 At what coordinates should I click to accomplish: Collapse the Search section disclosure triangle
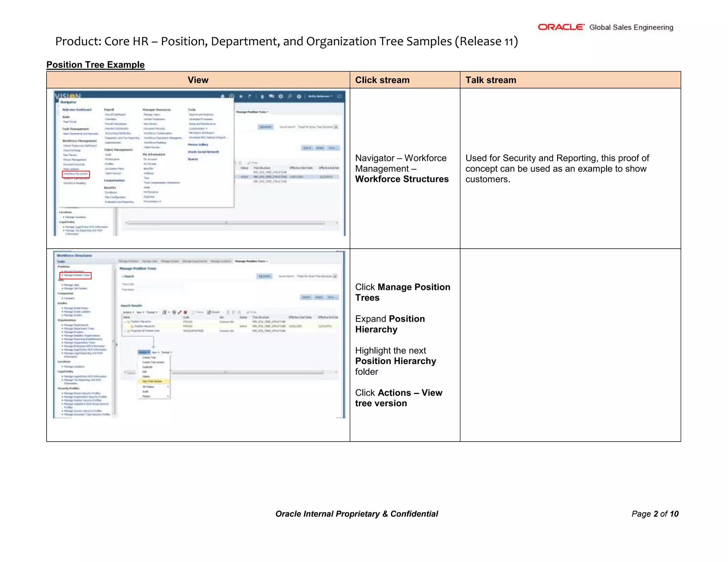coord(123,276)
